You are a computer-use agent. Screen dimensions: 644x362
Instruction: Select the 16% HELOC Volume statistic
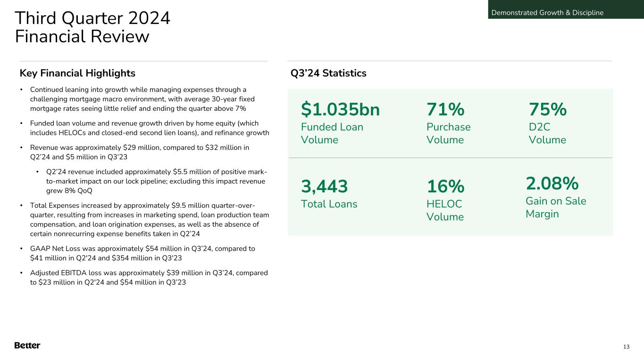tap(445, 187)
